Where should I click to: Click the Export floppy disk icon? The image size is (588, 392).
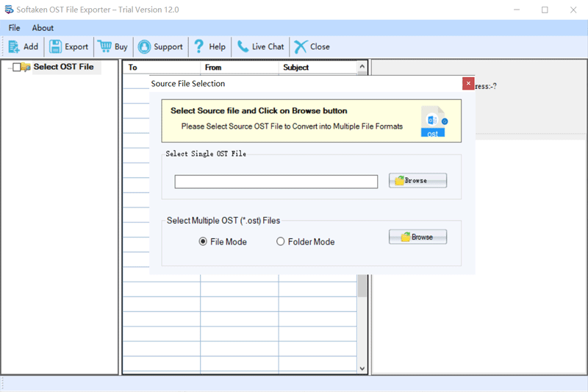coord(56,47)
